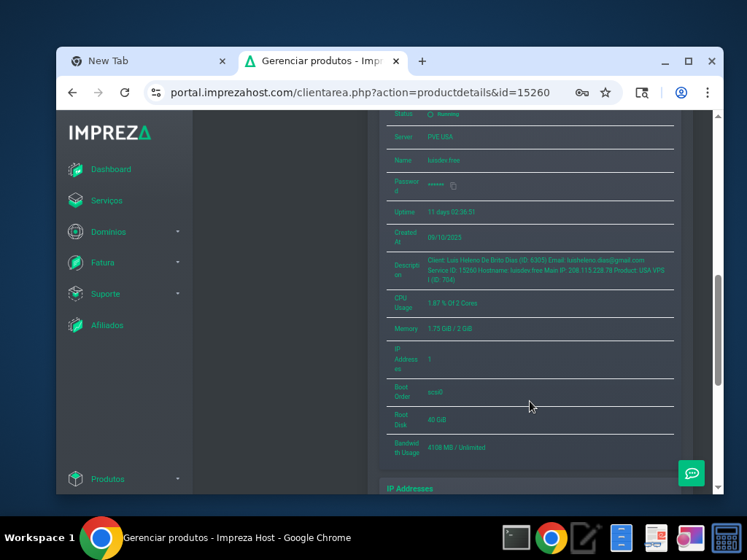This screenshot has width=747, height=560.
Task: Open the Dashboard link
Action: pos(111,169)
